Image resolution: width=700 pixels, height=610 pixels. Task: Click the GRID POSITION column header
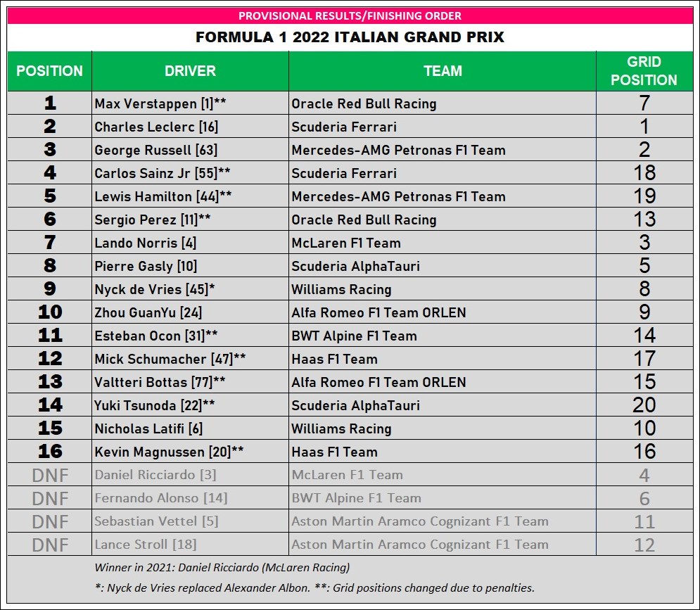click(x=644, y=71)
